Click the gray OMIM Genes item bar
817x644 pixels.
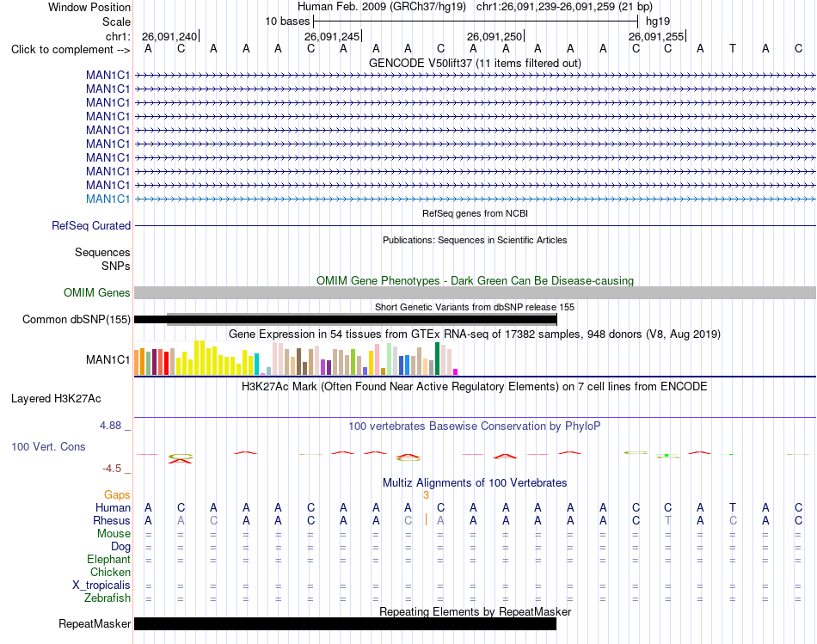click(475, 293)
